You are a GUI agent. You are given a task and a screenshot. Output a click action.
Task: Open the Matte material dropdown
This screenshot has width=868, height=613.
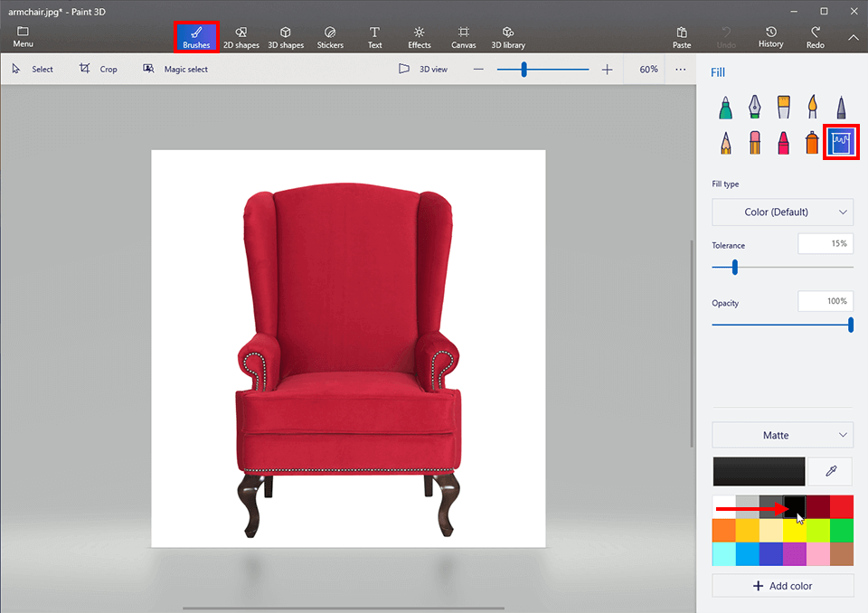click(782, 435)
